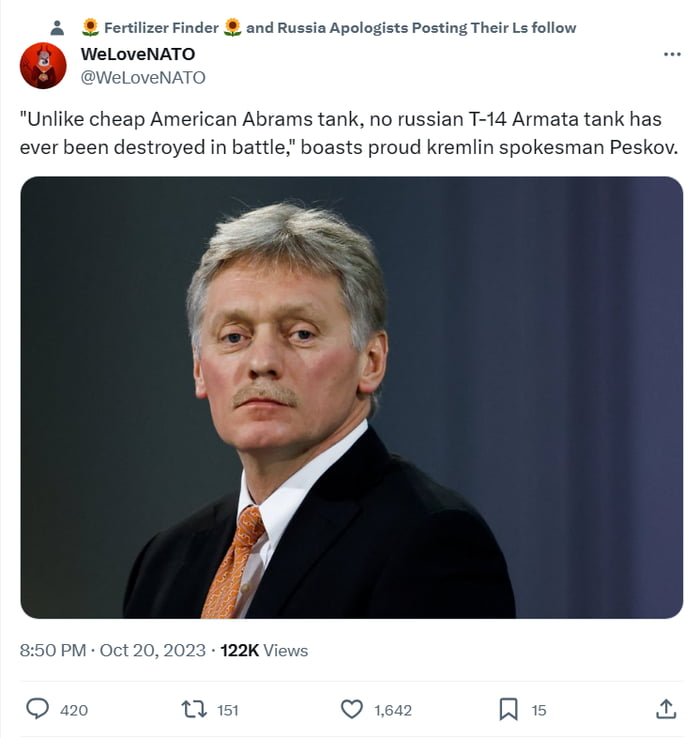This screenshot has width=700, height=738.
Task: Click the share upload icon
Action: coord(666,709)
